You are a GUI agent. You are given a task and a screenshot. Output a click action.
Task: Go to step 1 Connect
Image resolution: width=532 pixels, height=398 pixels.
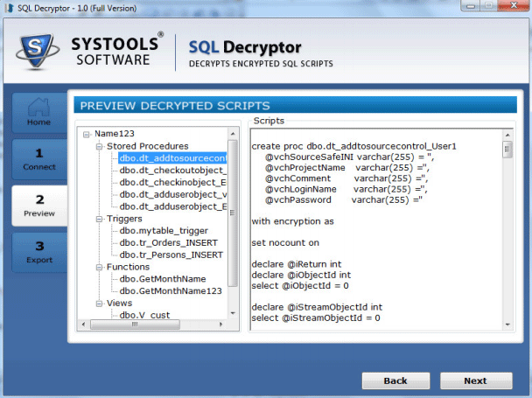click(39, 159)
